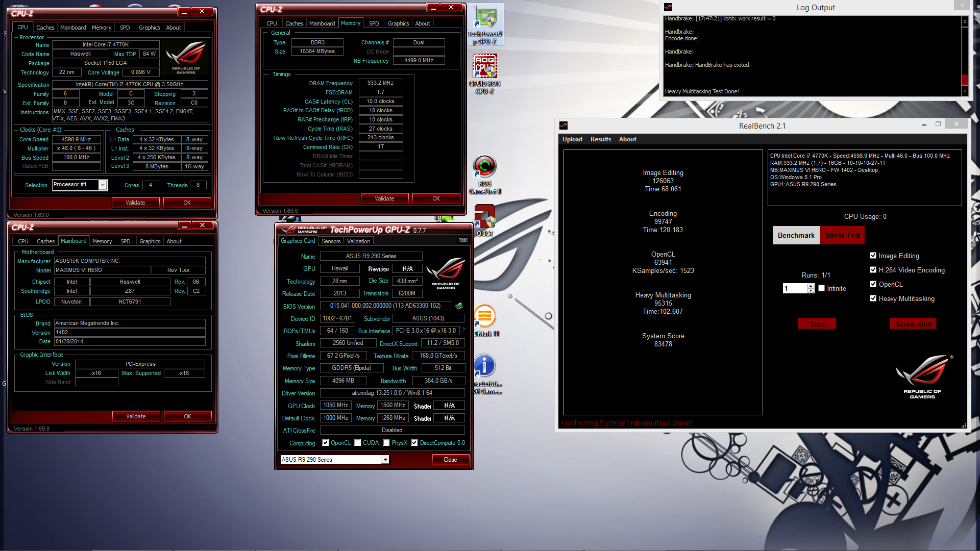Launch ROG GameFirst II from the desktop
Viewport: 980px width, 551px height.
click(485, 174)
